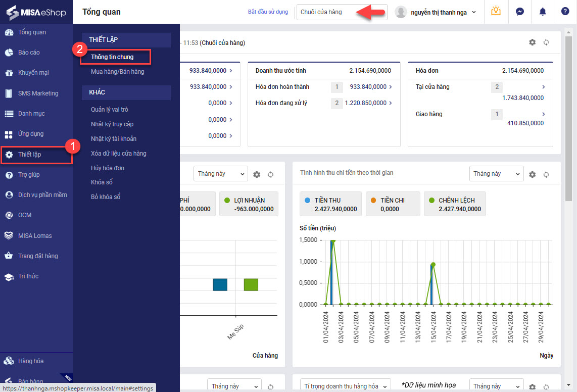Open Báo cáo from the sidebar

[x=29, y=53]
